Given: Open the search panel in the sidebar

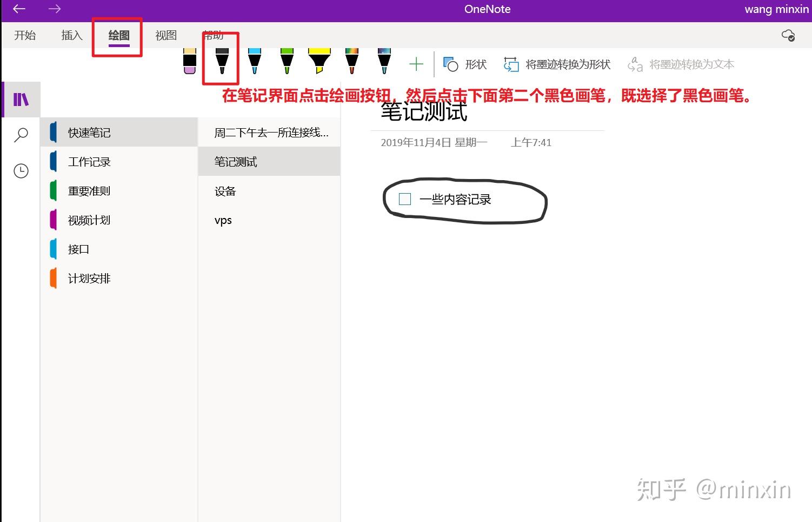Looking at the screenshot, I should coord(21,134).
